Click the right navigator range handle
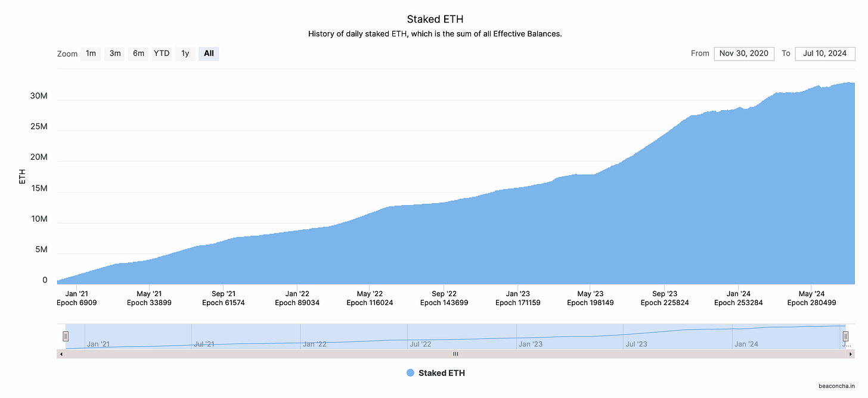The height and width of the screenshot is (398, 868). click(x=845, y=337)
